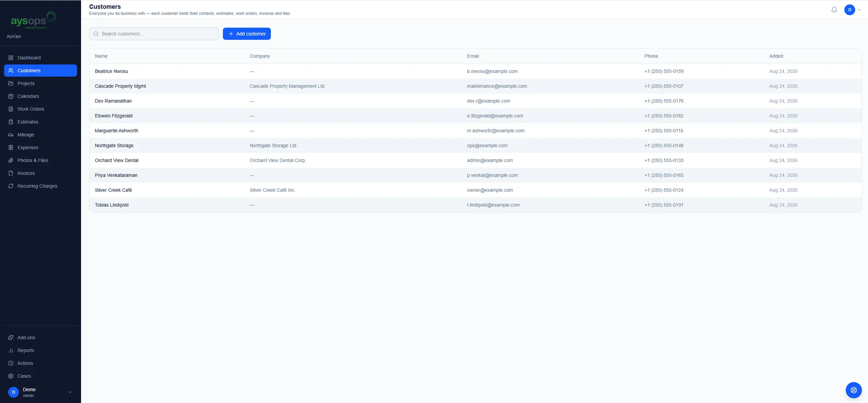
Task: Click the Estimates clipboard icon
Action: tap(11, 122)
